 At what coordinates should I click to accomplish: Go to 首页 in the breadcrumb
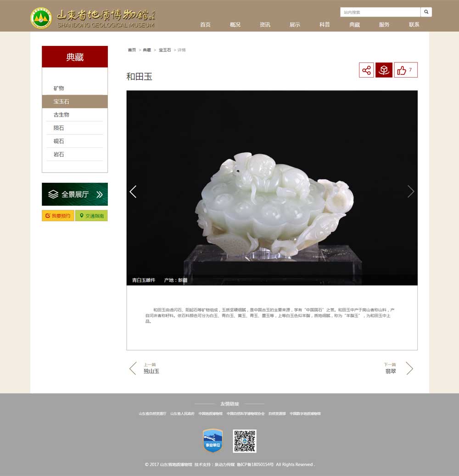132,50
